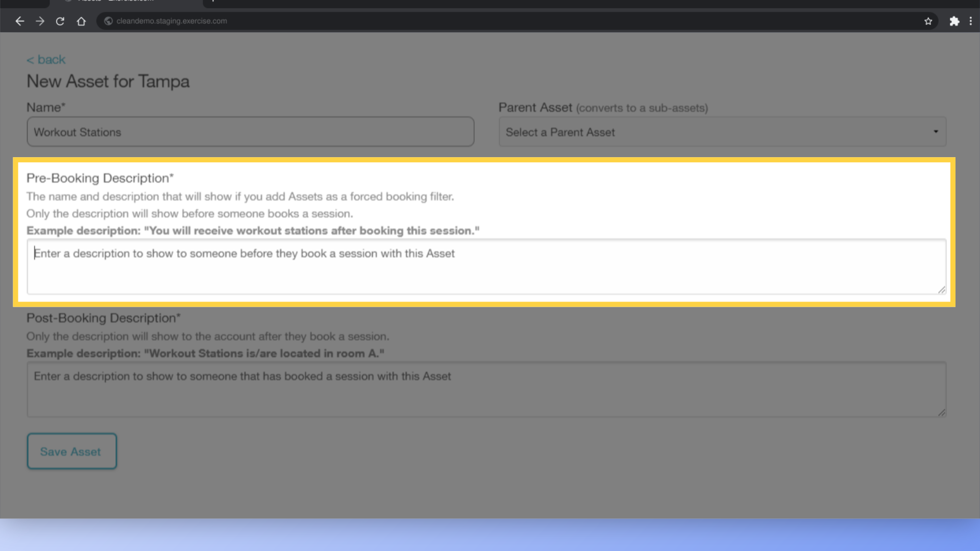This screenshot has width=980, height=551.
Task: Reload the current page
Action: coord(60,21)
